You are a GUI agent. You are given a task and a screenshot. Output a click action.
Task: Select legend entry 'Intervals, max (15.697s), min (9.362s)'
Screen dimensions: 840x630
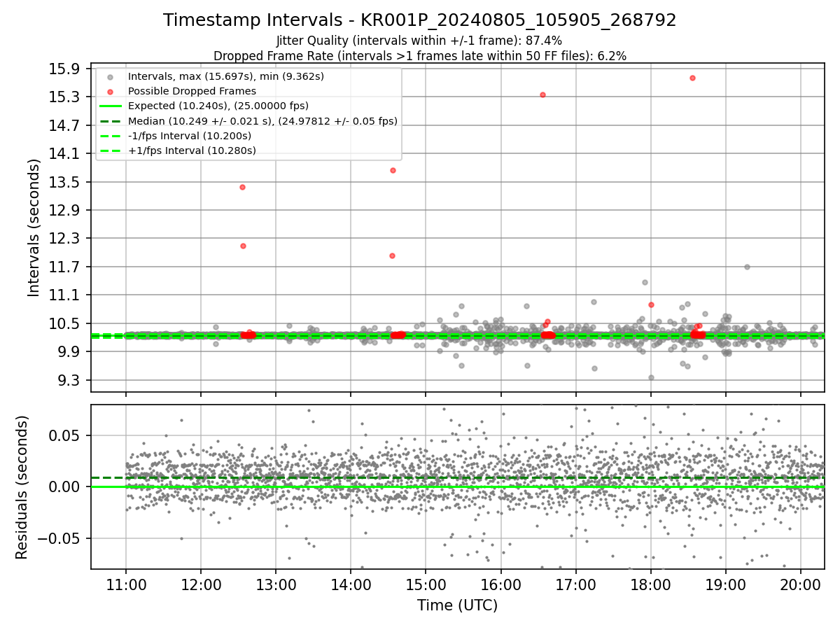point(226,76)
